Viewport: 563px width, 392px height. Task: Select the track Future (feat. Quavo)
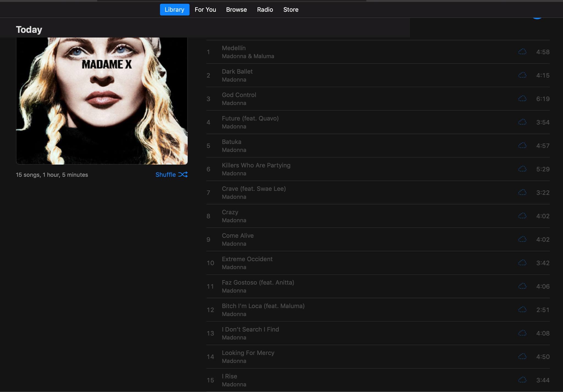pyautogui.click(x=250, y=118)
